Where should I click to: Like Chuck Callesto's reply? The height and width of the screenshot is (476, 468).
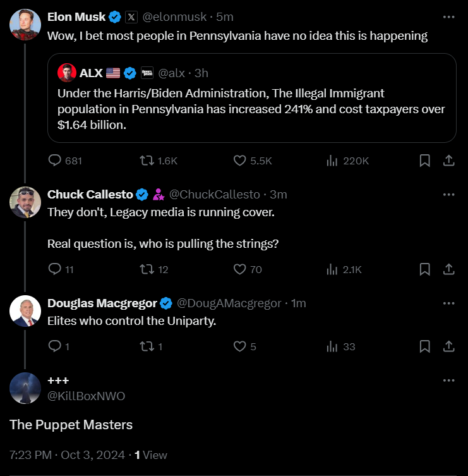tap(240, 269)
